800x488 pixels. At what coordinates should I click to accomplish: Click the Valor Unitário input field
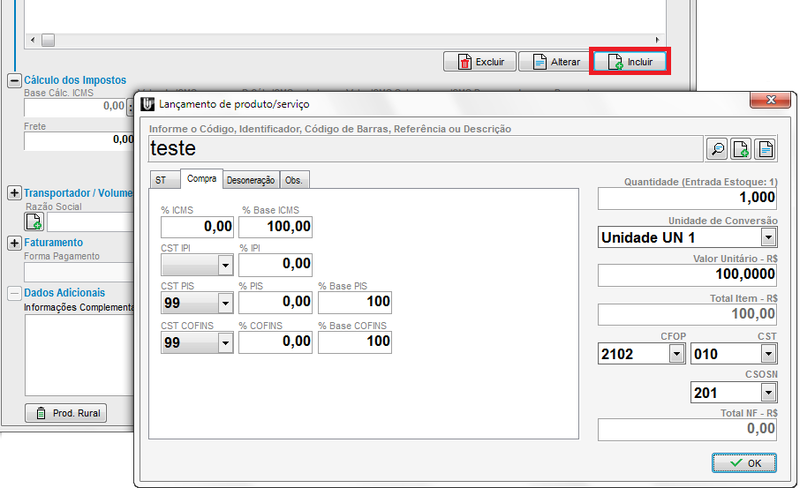pos(686,275)
